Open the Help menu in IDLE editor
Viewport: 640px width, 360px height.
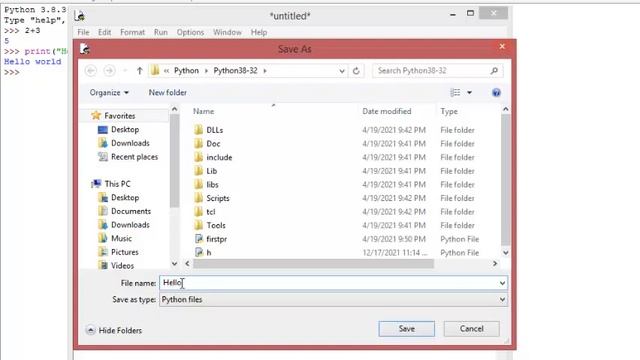[x=259, y=32]
